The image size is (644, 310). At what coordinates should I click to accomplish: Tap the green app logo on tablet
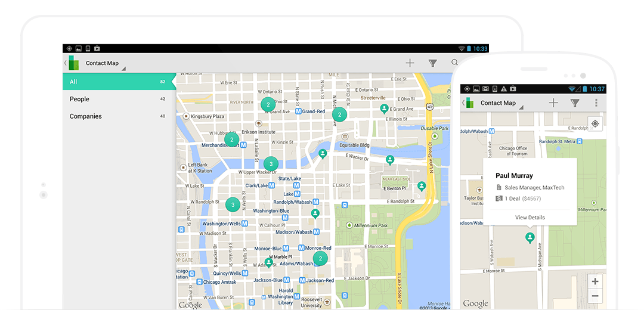point(73,63)
